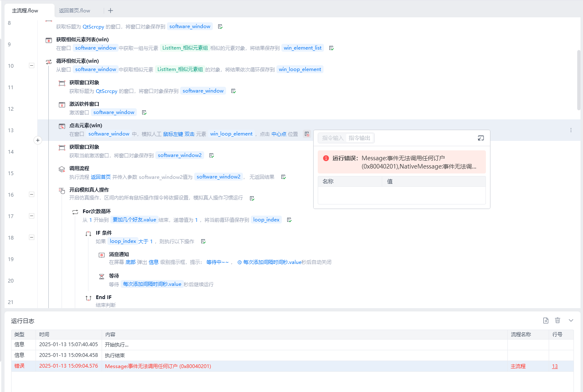The height and width of the screenshot is (392, 583).
Task: Collapse the IF 条件 block on line 18
Action: pos(31,237)
